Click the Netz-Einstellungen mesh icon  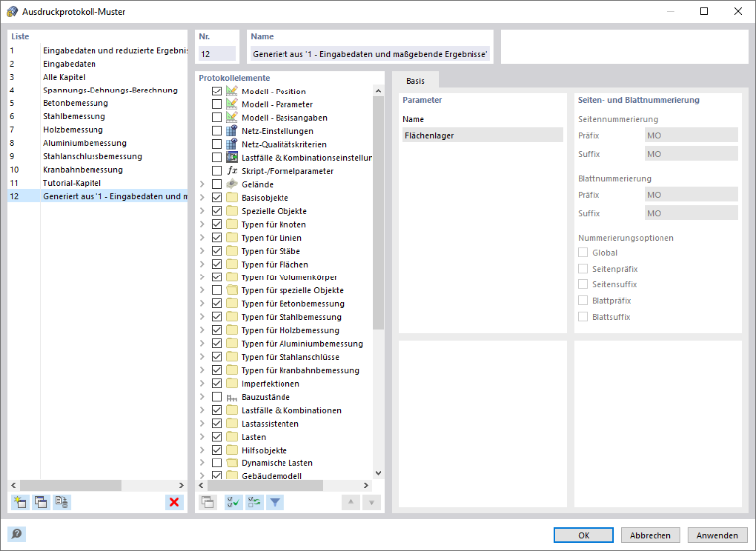tap(232, 131)
